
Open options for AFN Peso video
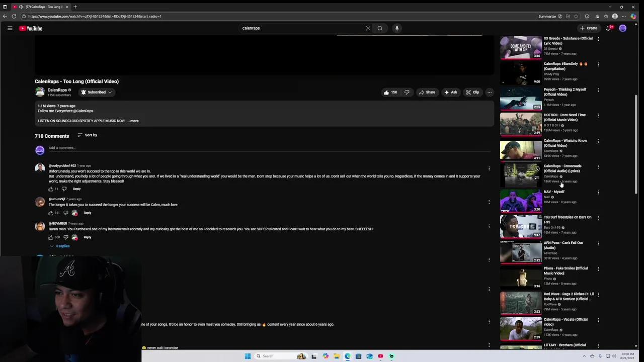pyautogui.click(x=598, y=243)
